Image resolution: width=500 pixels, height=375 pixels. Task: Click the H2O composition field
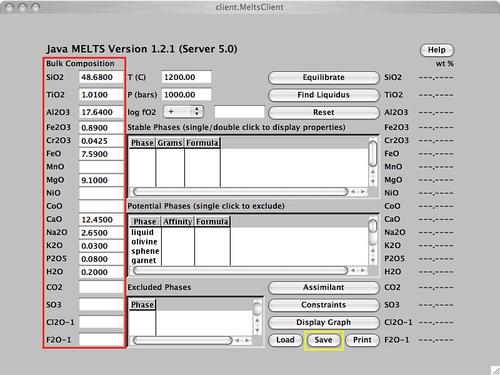pos(101,272)
